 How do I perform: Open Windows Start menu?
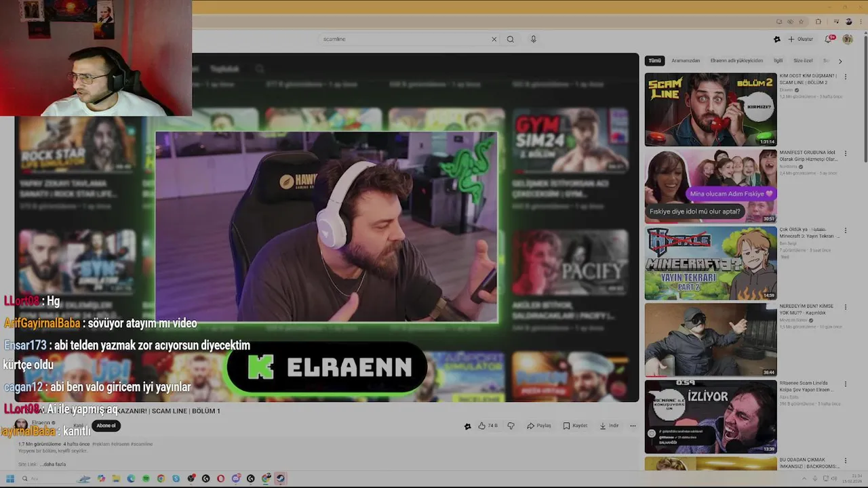10,479
